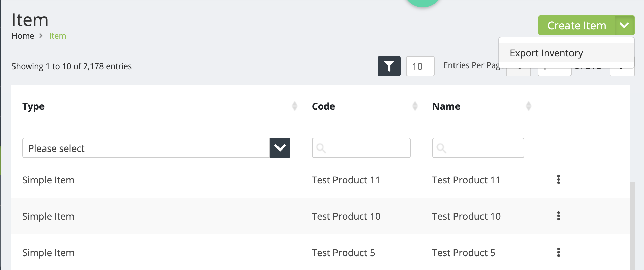Choose Export Inventory menu option

546,53
